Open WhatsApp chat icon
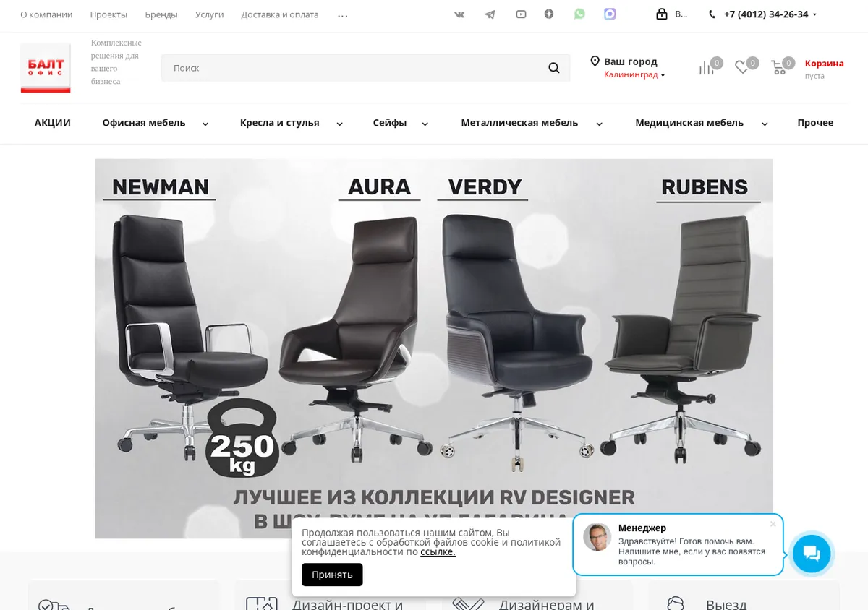Screen dimensions: 868x610 click(579, 14)
